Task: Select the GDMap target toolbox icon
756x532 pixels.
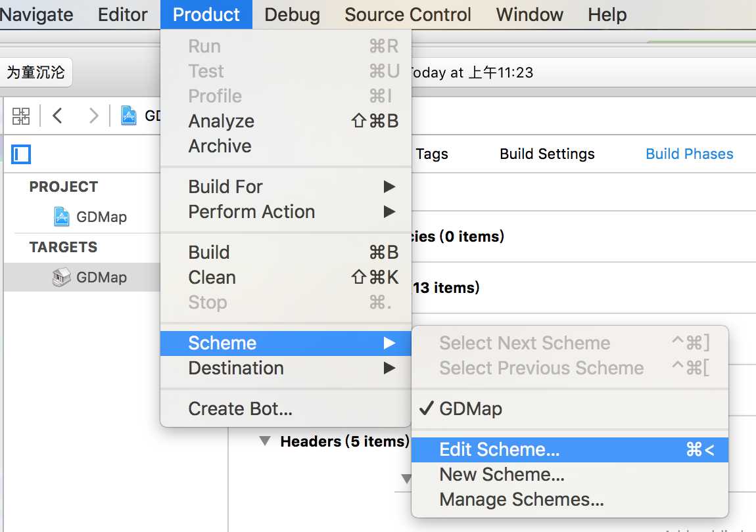Action: coord(61,278)
